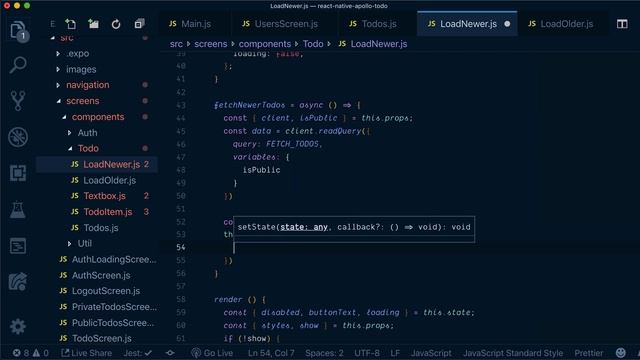Click LF end of line setting
The height and width of the screenshot is (360, 640).
(395, 353)
